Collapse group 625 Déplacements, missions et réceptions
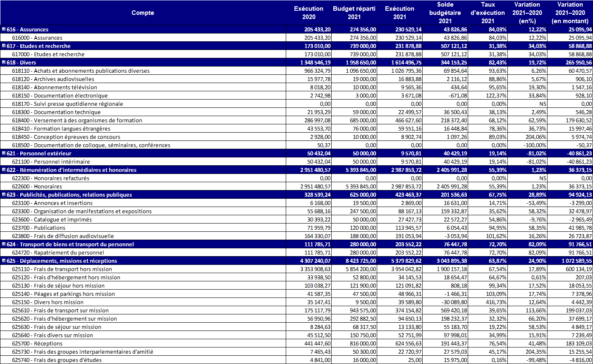This screenshot has height=364, width=593. click(x=4, y=261)
